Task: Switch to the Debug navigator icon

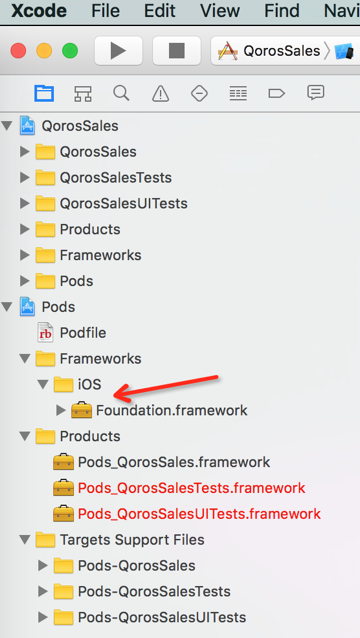Action: coord(238,94)
